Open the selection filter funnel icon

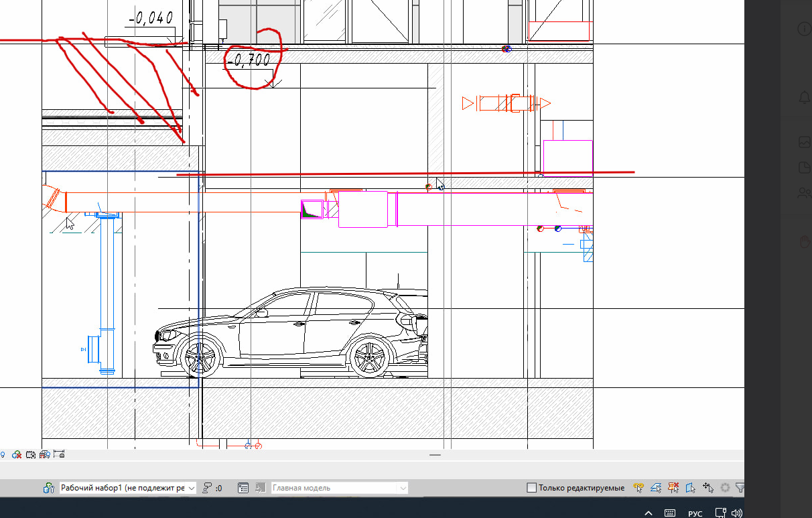coord(740,488)
